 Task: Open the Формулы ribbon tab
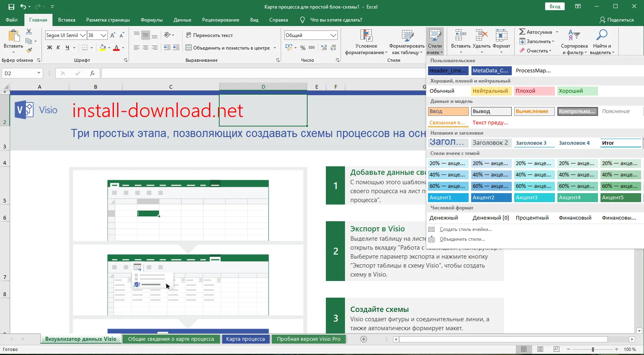[151, 20]
